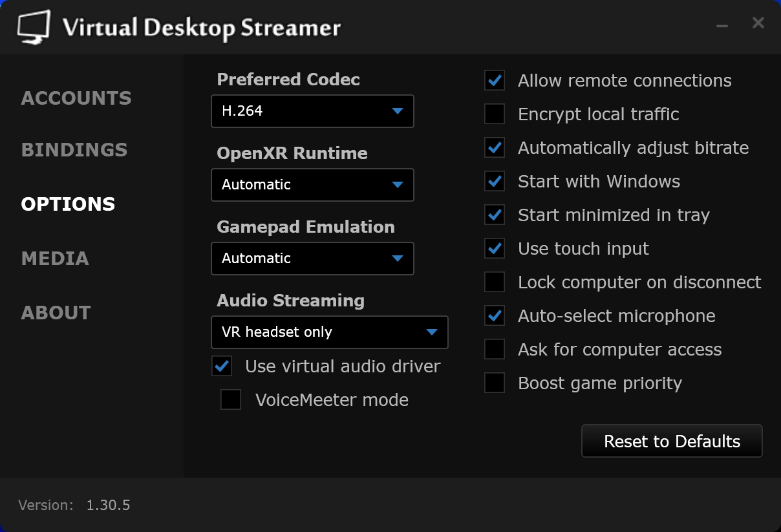Open the Bindings section

74,150
